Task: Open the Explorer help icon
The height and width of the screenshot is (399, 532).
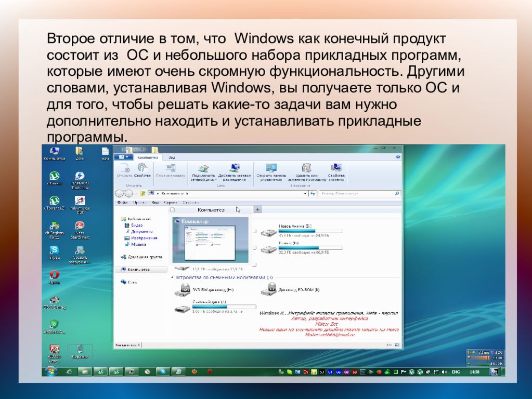Action: [398, 157]
